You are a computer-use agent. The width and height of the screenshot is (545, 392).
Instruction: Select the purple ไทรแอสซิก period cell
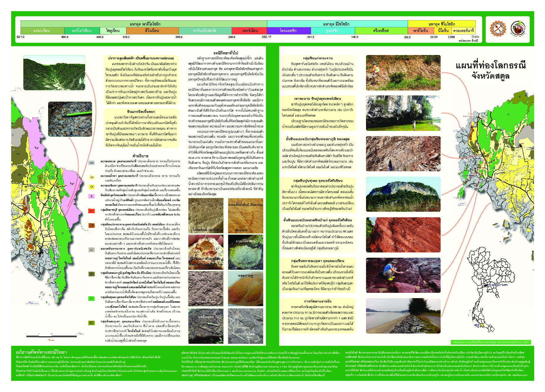click(x=289, y=31)
